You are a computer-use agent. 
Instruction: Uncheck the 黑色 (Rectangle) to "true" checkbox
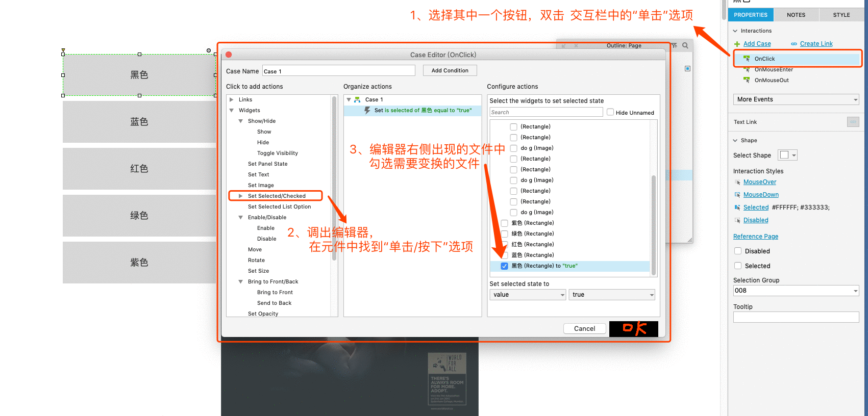click(504, 266)
